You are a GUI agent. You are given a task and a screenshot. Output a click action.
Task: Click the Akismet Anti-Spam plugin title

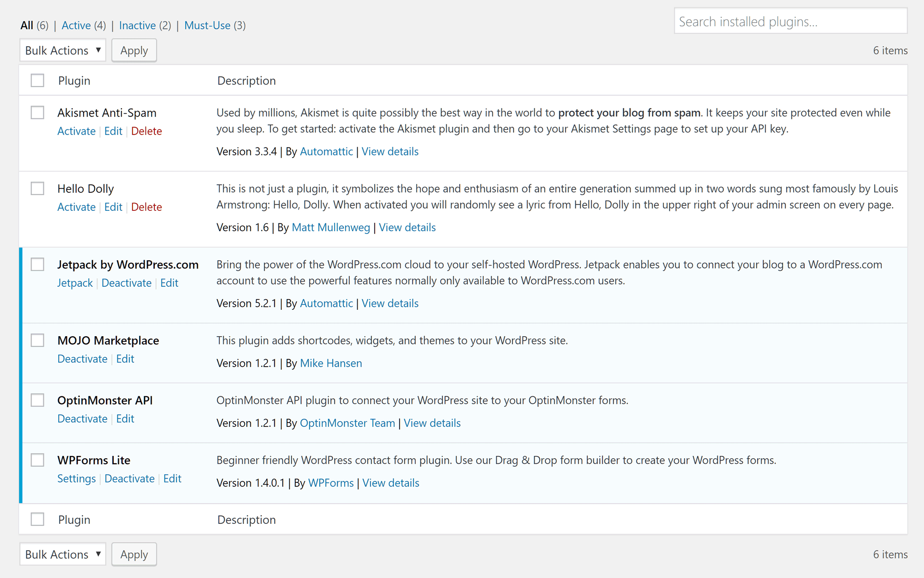coord(107,112)
